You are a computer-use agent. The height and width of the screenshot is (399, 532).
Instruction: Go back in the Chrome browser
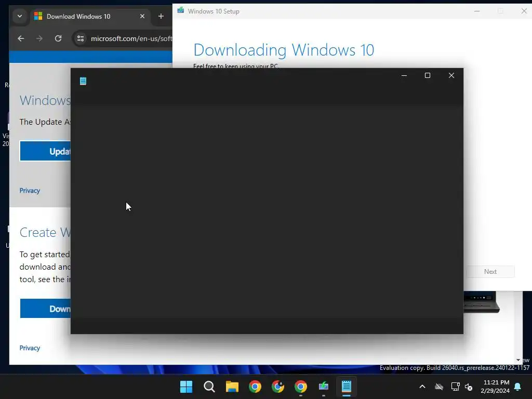click(21, 38)
